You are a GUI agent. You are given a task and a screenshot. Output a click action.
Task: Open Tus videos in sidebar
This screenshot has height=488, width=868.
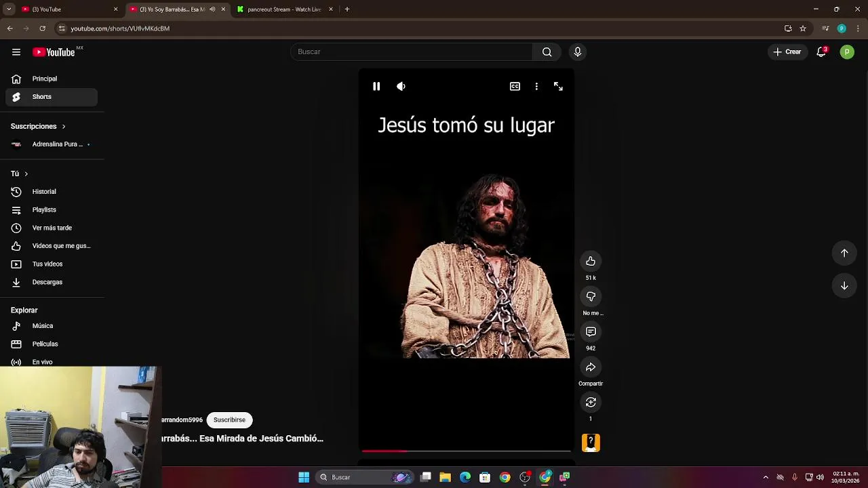click(x=52, y=264)
